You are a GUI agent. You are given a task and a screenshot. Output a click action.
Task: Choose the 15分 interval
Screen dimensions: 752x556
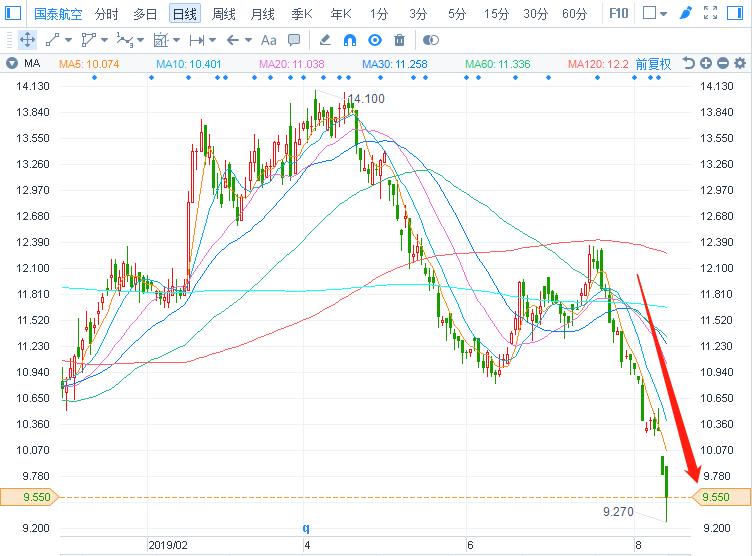pyautogui.click(x=496, y=14)
